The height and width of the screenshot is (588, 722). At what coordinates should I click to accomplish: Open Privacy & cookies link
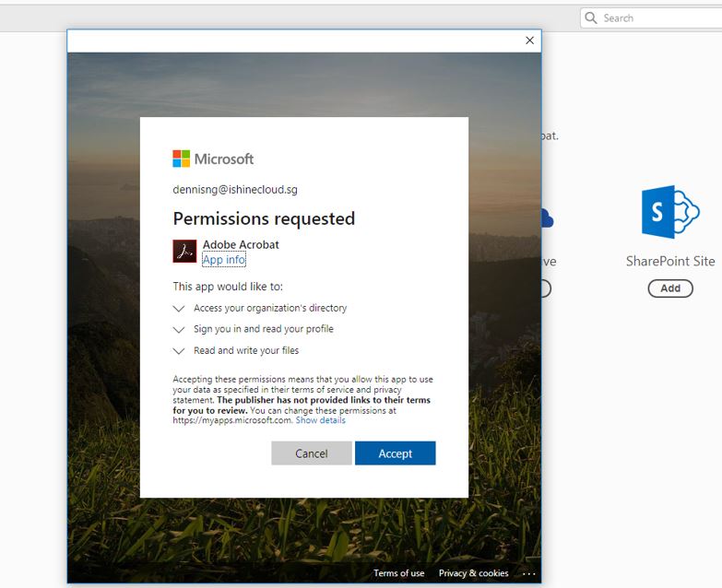[x=473, y=573]
